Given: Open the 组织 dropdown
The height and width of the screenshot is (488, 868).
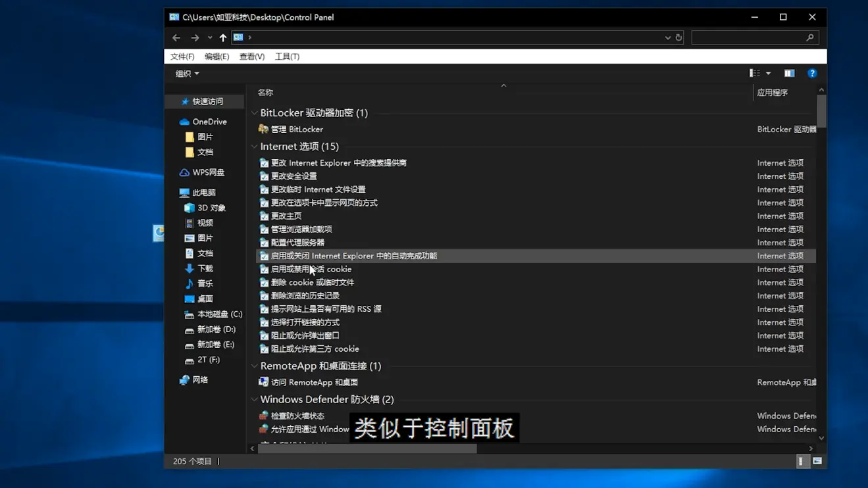Looking at the screenshot, I should 187,74.
